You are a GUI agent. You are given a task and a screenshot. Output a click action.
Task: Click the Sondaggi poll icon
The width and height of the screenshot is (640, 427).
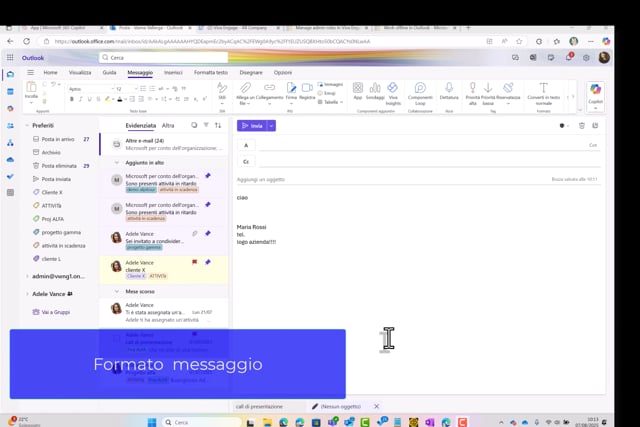click(375, 88)
